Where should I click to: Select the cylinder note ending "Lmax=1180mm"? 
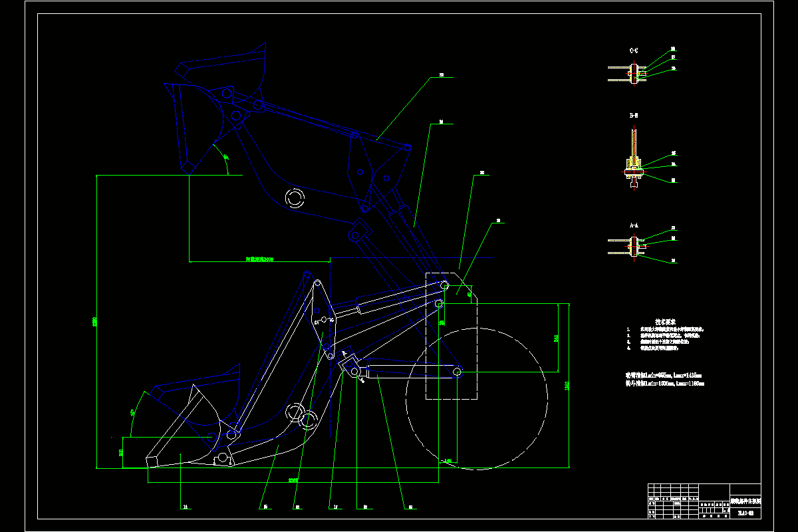(x=665, y=384)
